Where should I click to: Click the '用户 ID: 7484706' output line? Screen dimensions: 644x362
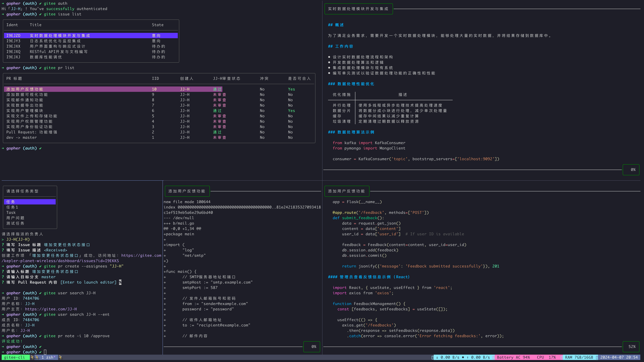pyautogui.click(x=20, y=298)
